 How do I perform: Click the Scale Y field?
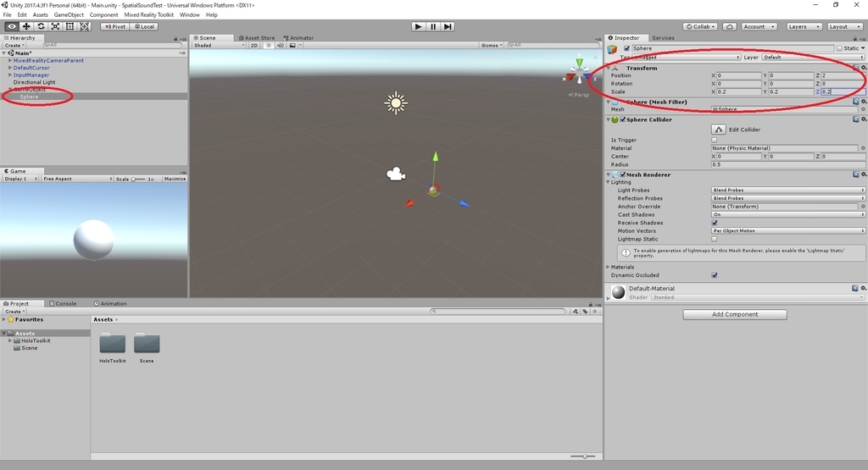[791, 91]
